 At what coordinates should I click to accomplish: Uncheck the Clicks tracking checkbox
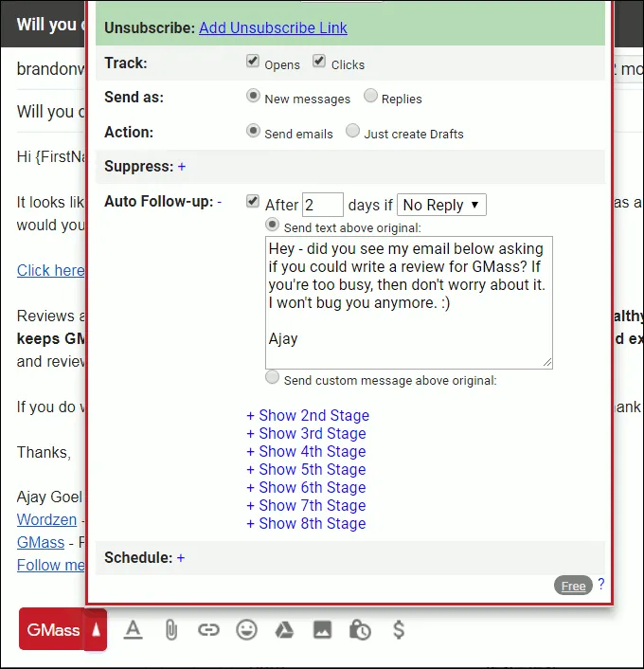click(x=319, y=61)
